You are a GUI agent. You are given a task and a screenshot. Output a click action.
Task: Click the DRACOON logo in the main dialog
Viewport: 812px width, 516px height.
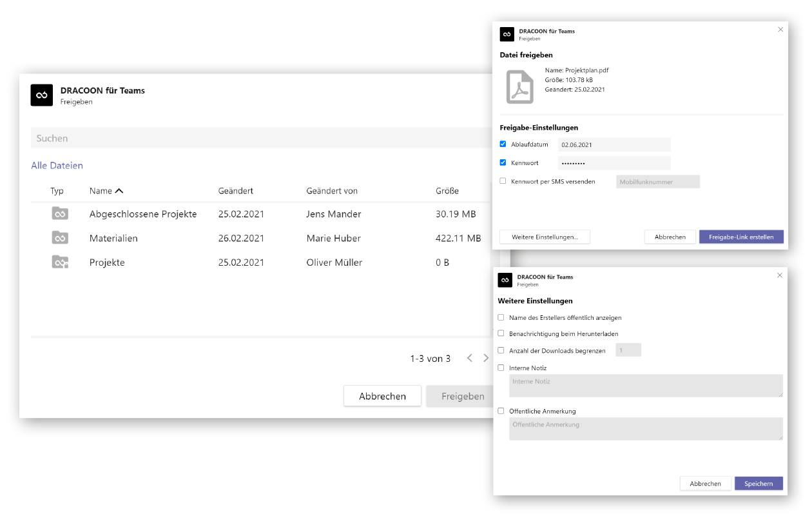[41, 95]
